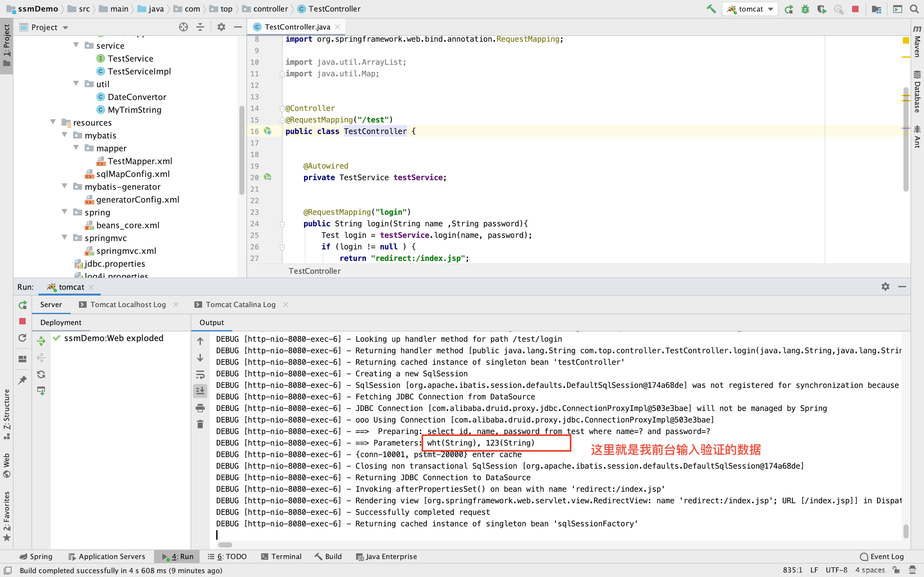Clear console output with trash icon
Viewport: 924px width, 577px height.
pyautogui.click(x=200, y=424)
